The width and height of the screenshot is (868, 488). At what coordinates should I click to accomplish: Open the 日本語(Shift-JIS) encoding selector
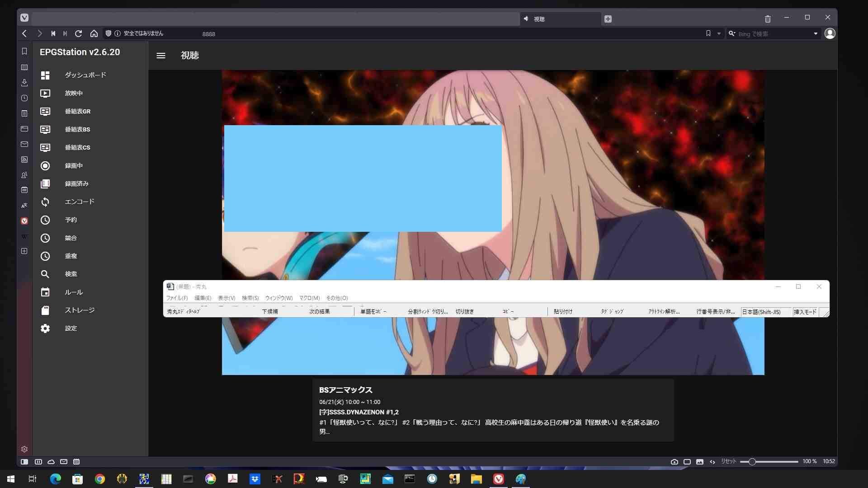pos(761,312)
